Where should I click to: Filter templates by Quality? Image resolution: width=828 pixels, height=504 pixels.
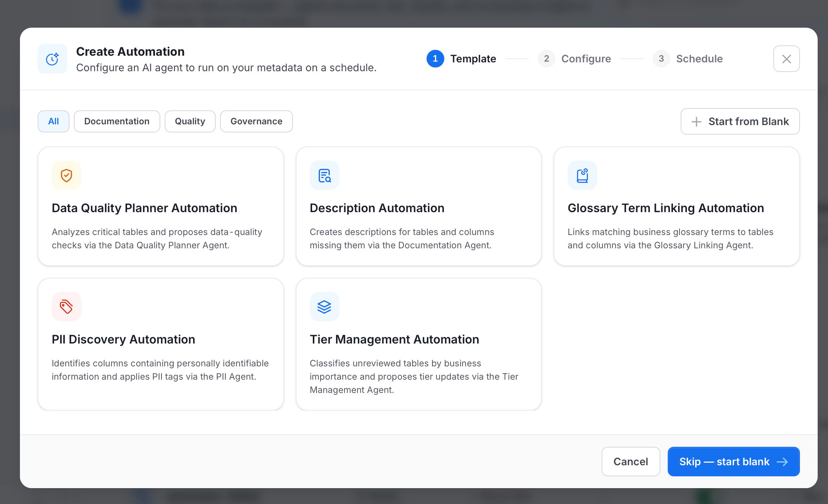[190, 121]
